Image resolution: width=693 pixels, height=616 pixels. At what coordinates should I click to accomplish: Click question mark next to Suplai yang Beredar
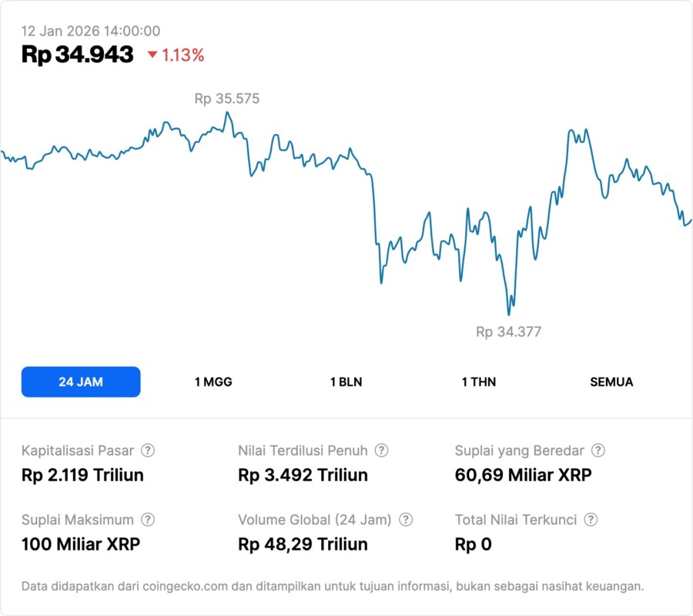point(598,450)
